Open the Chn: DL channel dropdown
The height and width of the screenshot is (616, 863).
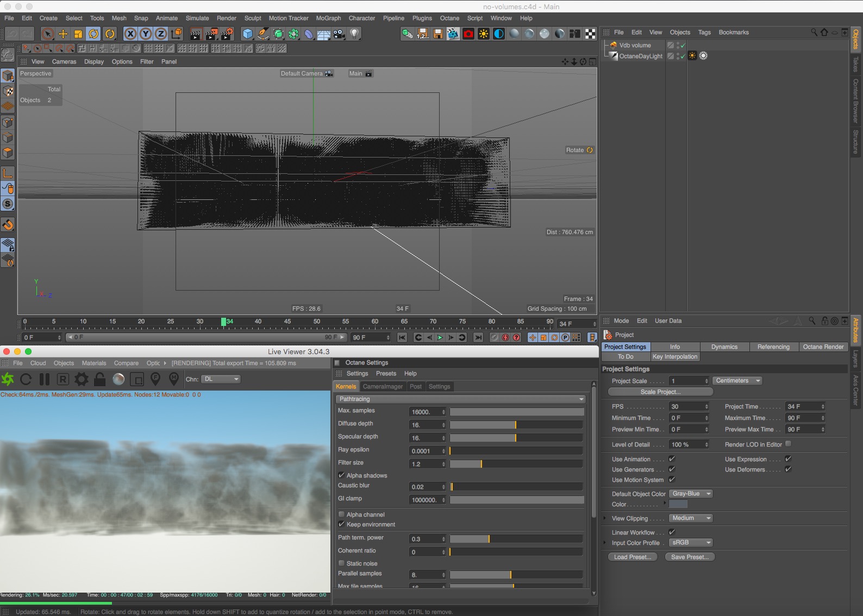click(x=221, y=379)
